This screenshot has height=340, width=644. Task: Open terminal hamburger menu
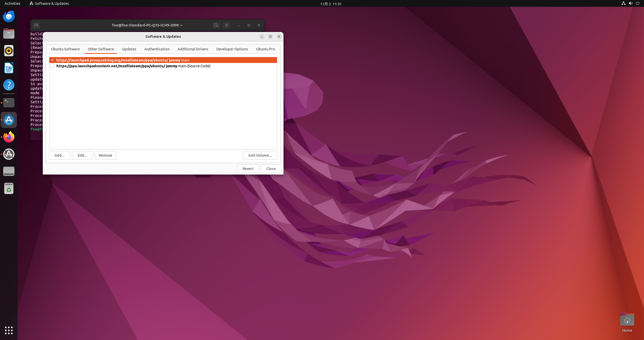click(226, 25)
